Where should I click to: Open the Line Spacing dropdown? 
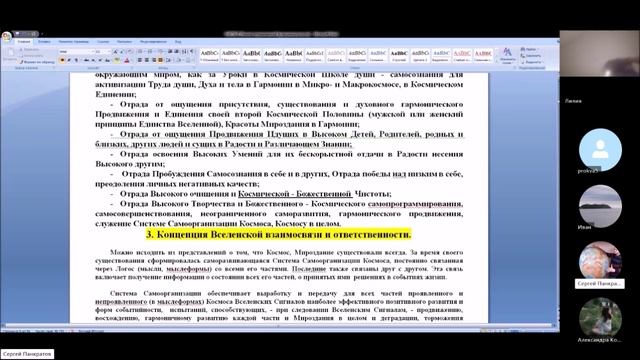tap(169, 60)
